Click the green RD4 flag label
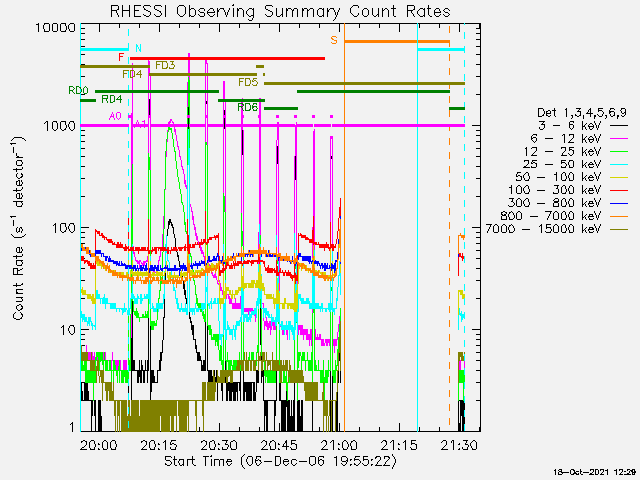 tap(111, 99)
